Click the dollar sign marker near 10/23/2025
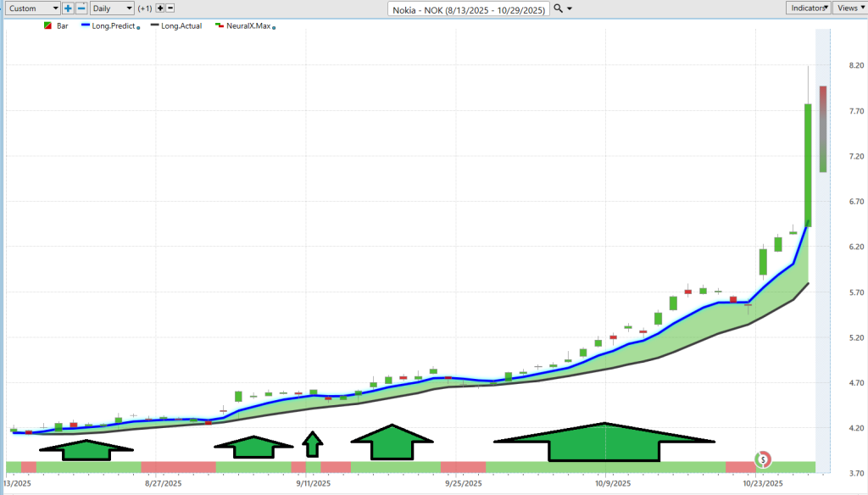Image resolution: width=868 pixels, height=495 pixels. pos(763,459)
